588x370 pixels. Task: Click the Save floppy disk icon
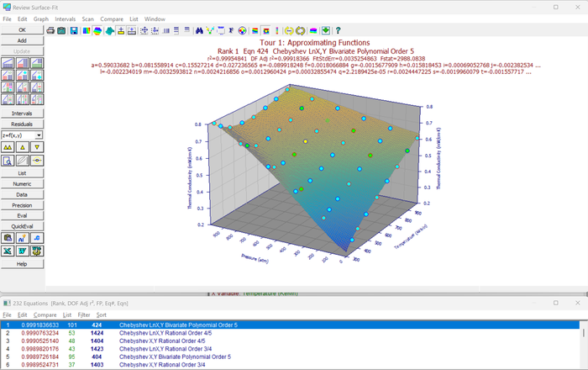tap(74, 31)
